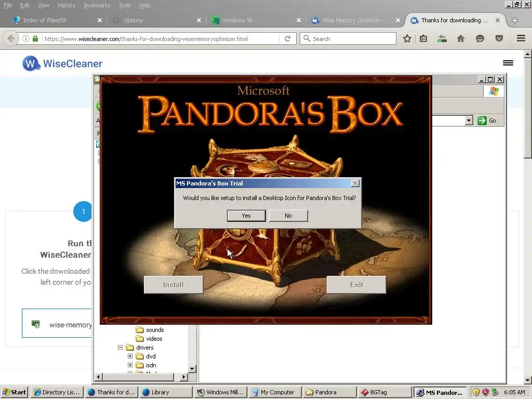Switch to the Options tab
The image size is (532, 399).
pyautogui.click(x=156, y=20)
